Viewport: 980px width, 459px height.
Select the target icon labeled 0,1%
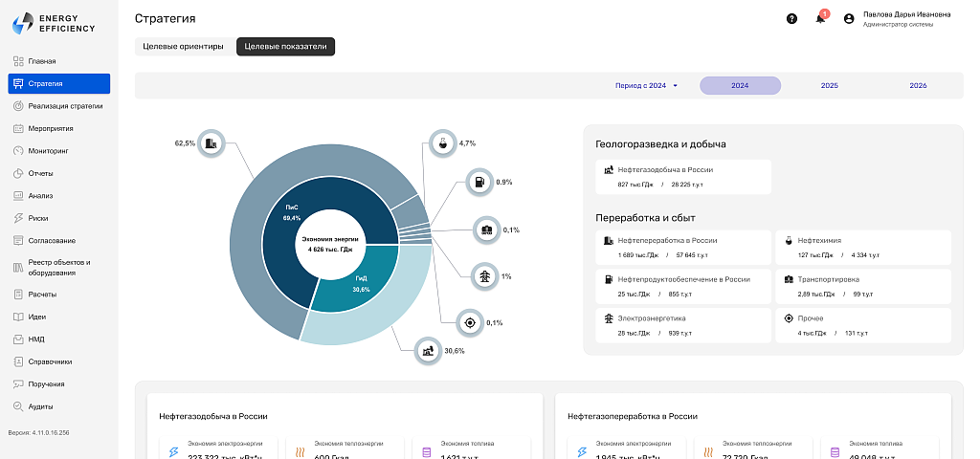point(469,322)
